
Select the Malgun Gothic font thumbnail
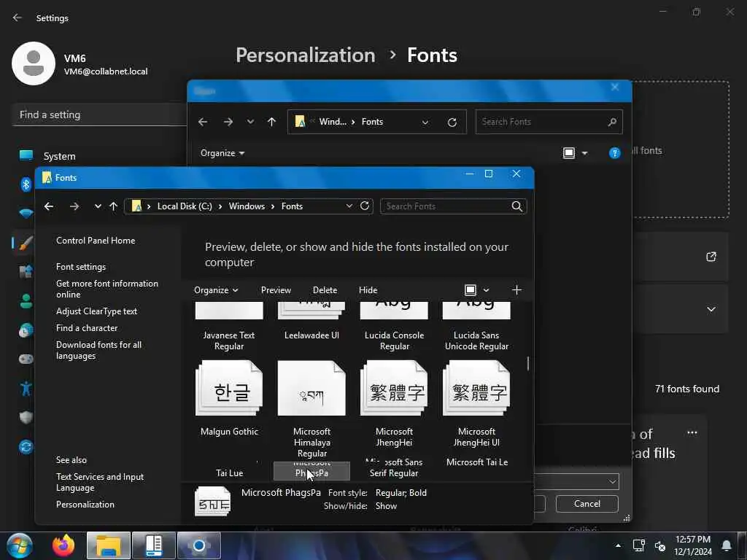pos(229,389)
